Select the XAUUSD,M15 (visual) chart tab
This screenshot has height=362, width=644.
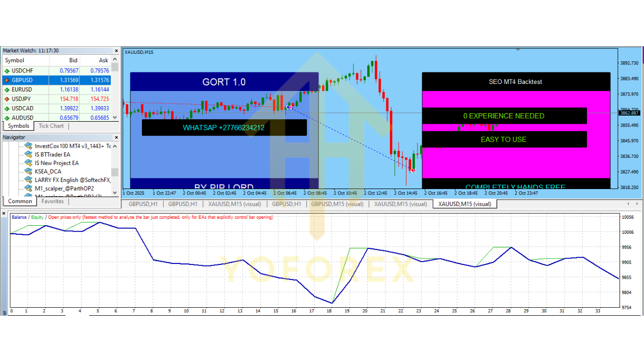(464, 204)
